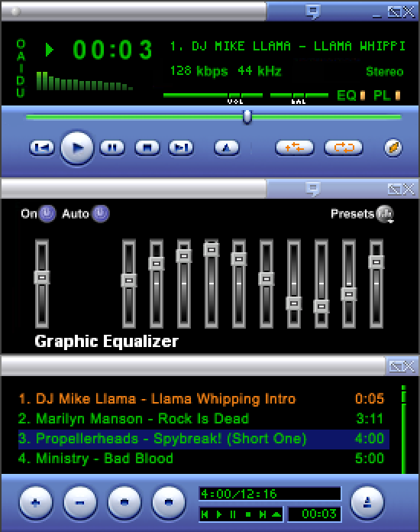Toggle Shuffle mode with the crossed-arrows button
The width and height of the screenshot is (420, 532).
[x=295, y=148]
